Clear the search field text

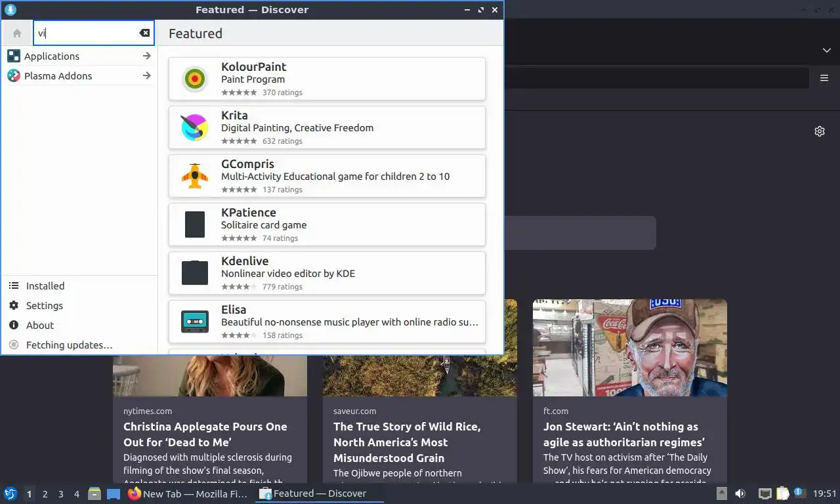click(x=144, y=33)
